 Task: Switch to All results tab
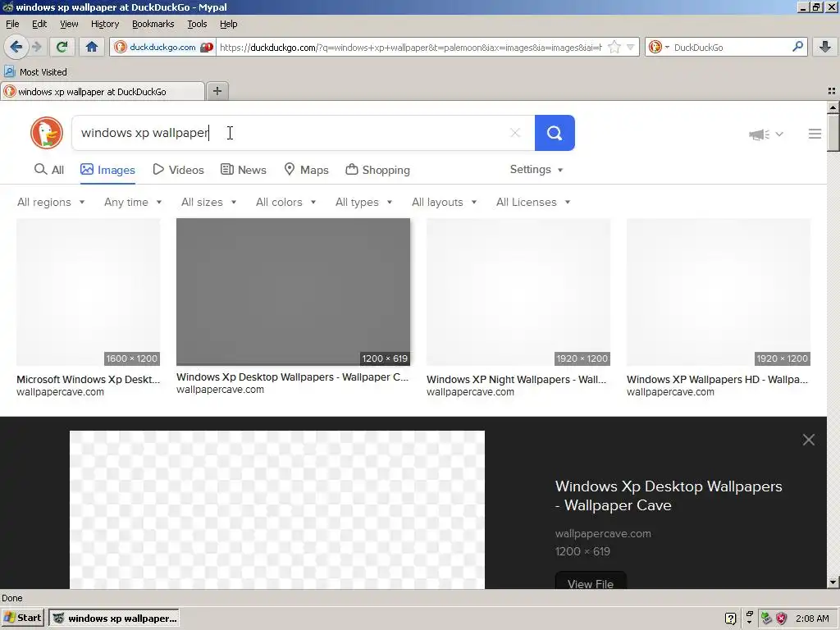pyautogui.click(x=48, y=170)
